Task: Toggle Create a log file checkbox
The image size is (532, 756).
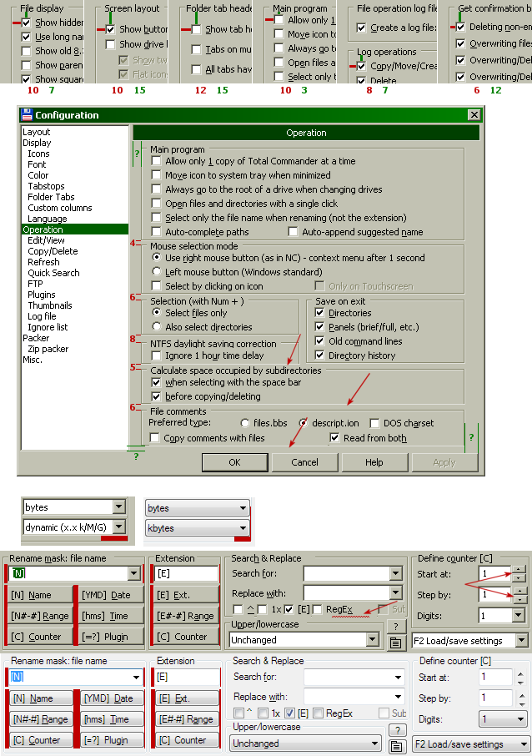Action: point(361,28)
